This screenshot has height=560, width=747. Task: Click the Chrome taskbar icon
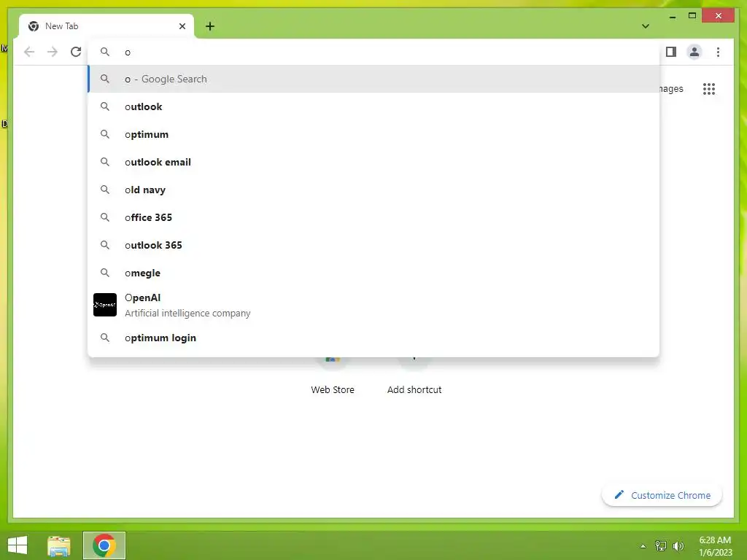[104, 545]
